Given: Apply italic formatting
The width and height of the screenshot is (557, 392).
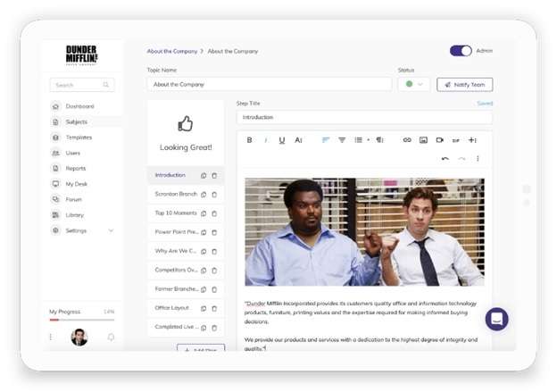Looking at the screenshot, I should 266,140.
